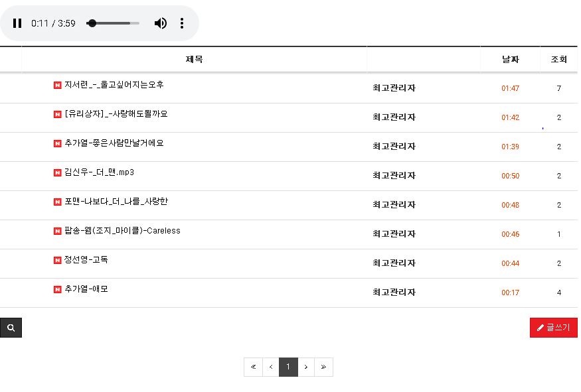Pause the audio playback
Image resolution: width=581 pixels, height=392 pixels.
(17, 23)
